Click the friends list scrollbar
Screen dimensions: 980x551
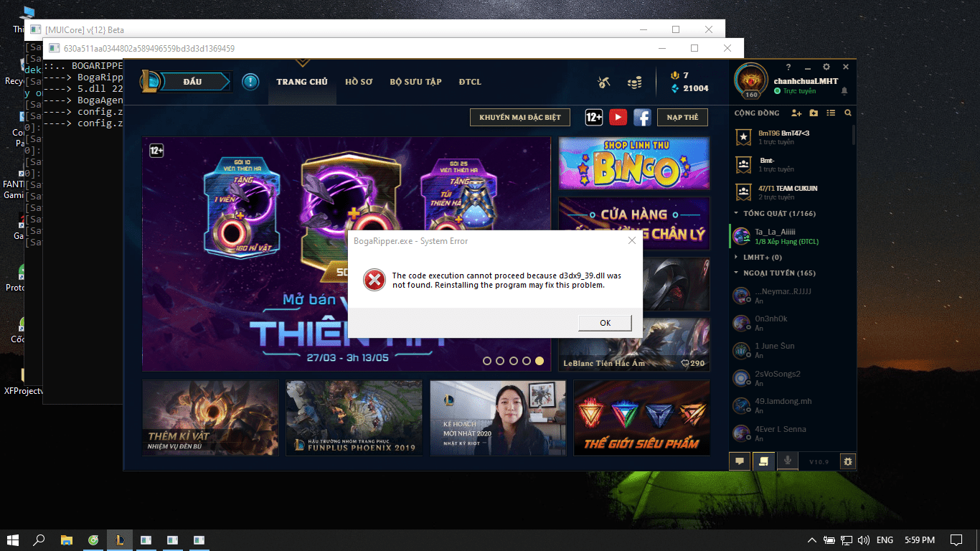click(x=853, y=136)
